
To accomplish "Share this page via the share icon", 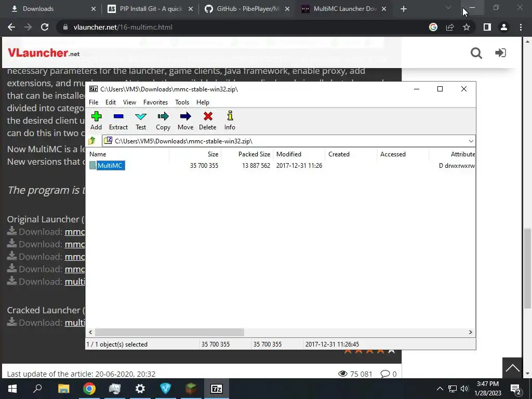I will [x=450, y=27].
